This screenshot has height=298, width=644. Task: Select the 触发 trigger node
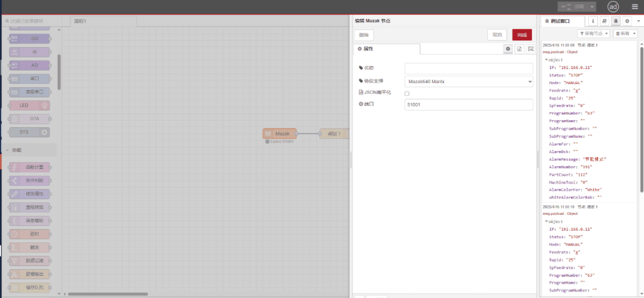(x=30, y=248)
